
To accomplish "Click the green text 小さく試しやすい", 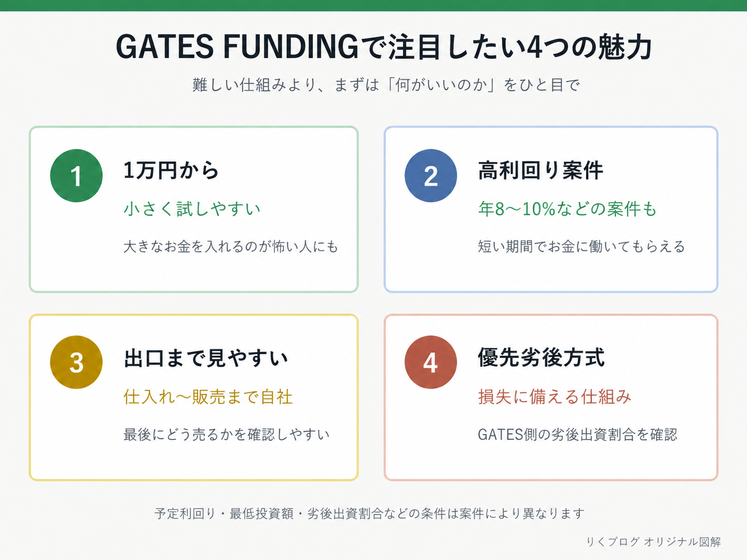I will click(192, 209).
